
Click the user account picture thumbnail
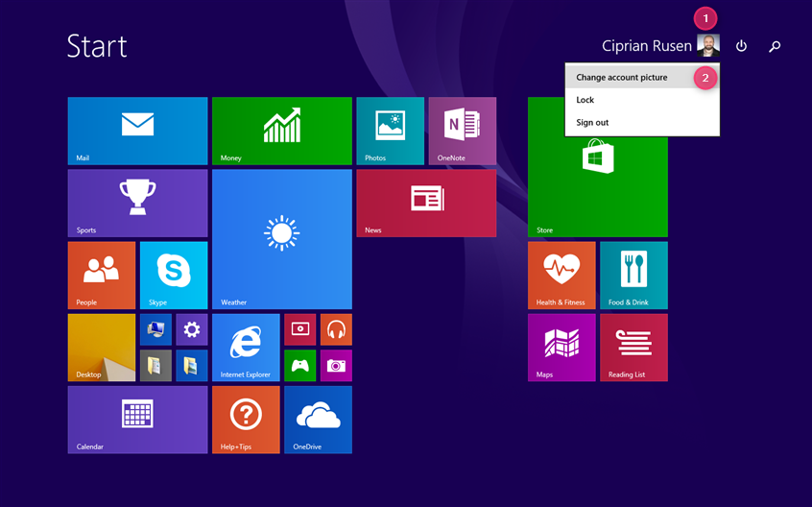point(708,45)
